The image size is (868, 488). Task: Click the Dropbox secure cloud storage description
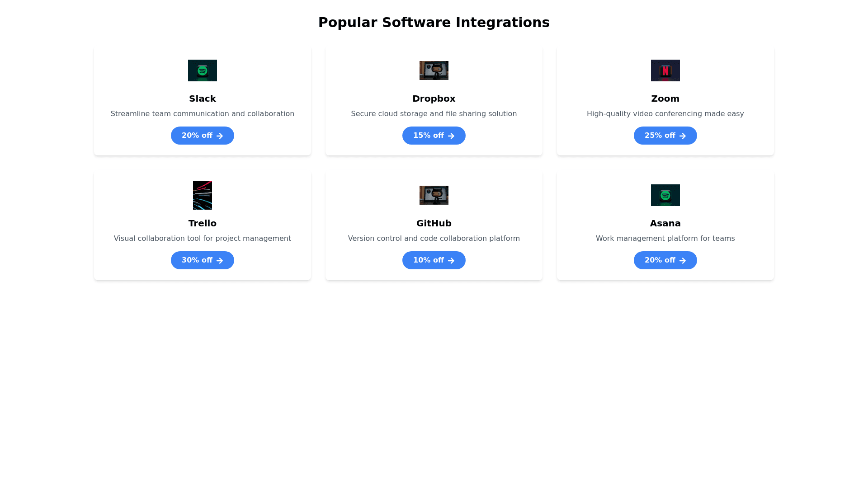[x=434, y=114]
